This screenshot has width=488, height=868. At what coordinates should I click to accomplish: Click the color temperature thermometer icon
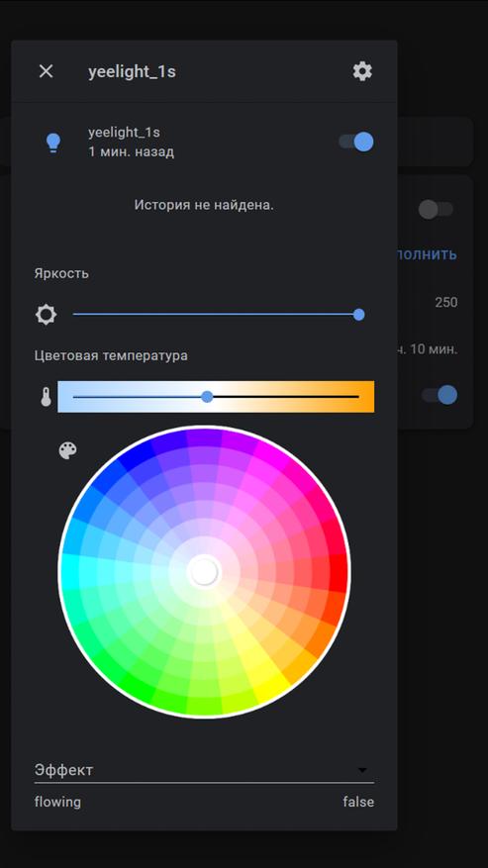coord(46,397)
